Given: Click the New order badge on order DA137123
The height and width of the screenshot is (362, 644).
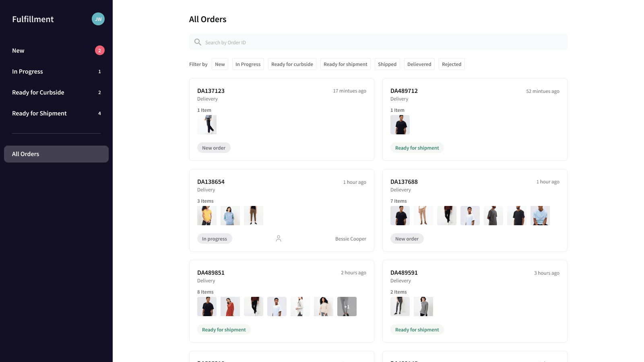Looking at the screenshot, I should pos(214,148).
